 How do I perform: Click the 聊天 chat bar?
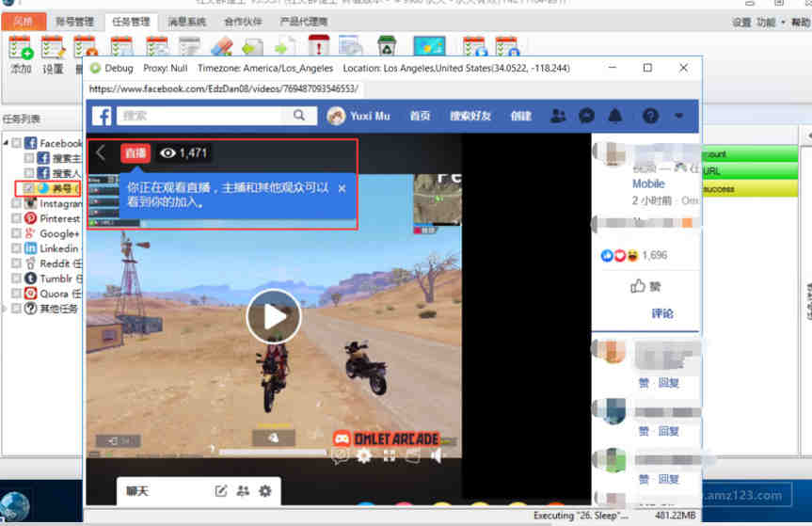coord(199,491)
